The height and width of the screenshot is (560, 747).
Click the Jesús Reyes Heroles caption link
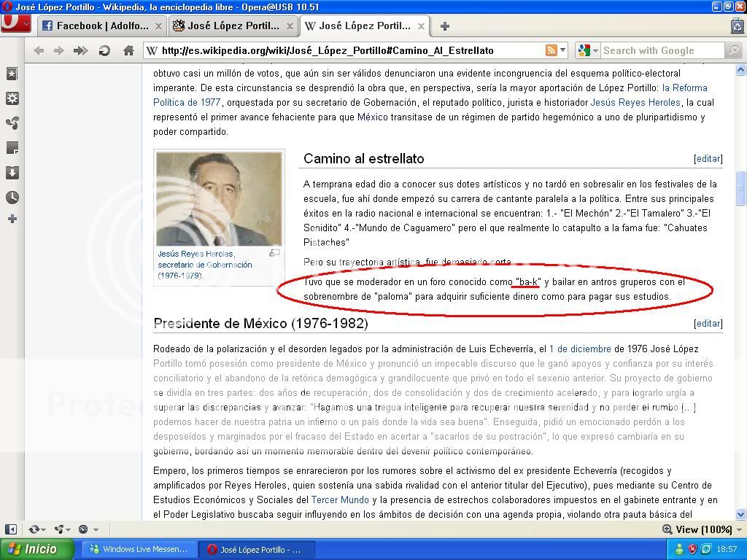click(196, 254)
